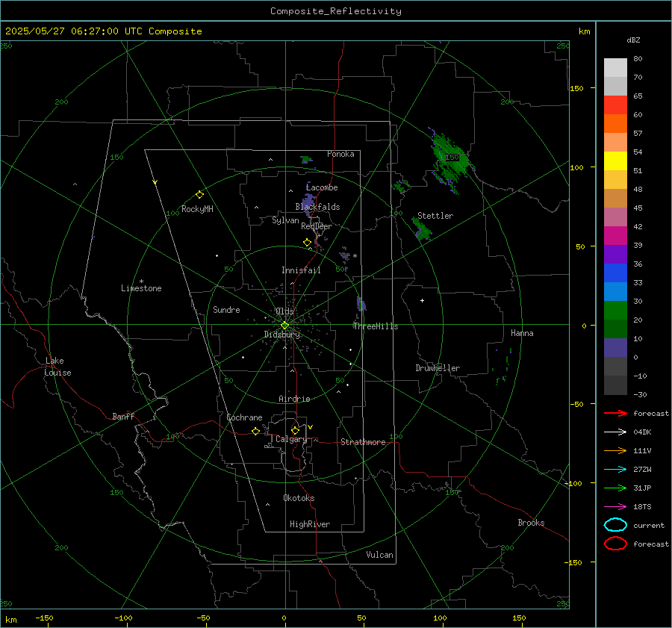Click the Vulcan city label
672x628 pixels.
point(379,555)
